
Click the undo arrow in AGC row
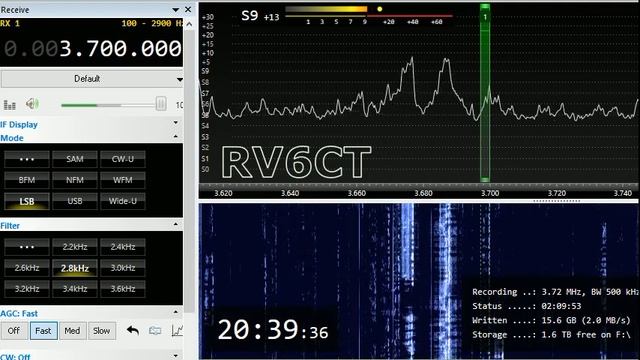tap(133, 331)
